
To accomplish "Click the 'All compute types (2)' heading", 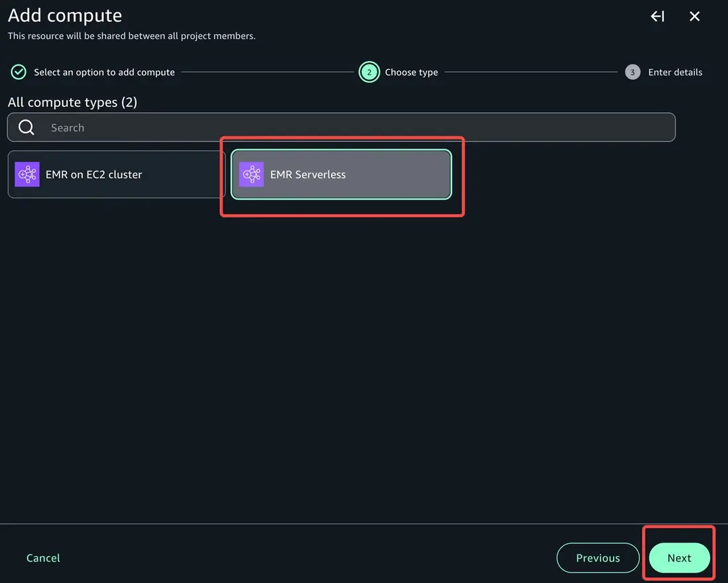I will (x=72, y=102).
